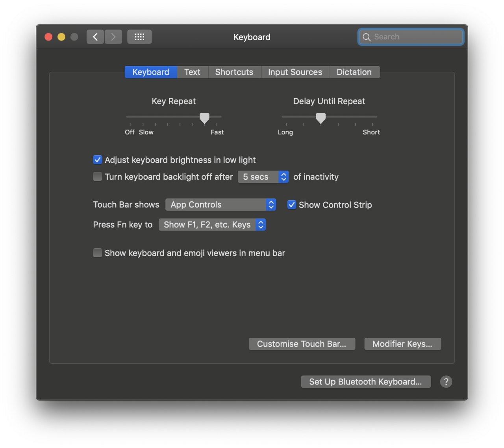
Task: Go back with the left chevron button
Action: [95, 37]
